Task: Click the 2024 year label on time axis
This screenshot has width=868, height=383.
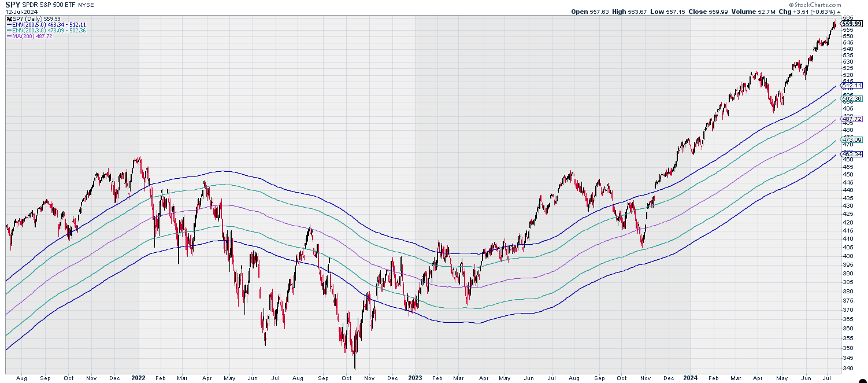Action: click(x=691, y=377)
